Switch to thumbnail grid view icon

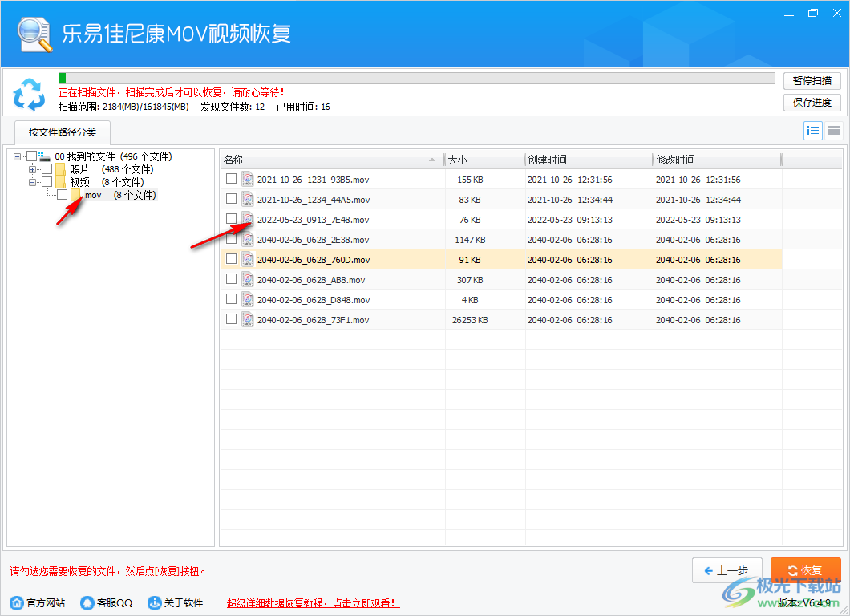coord(834,131)
